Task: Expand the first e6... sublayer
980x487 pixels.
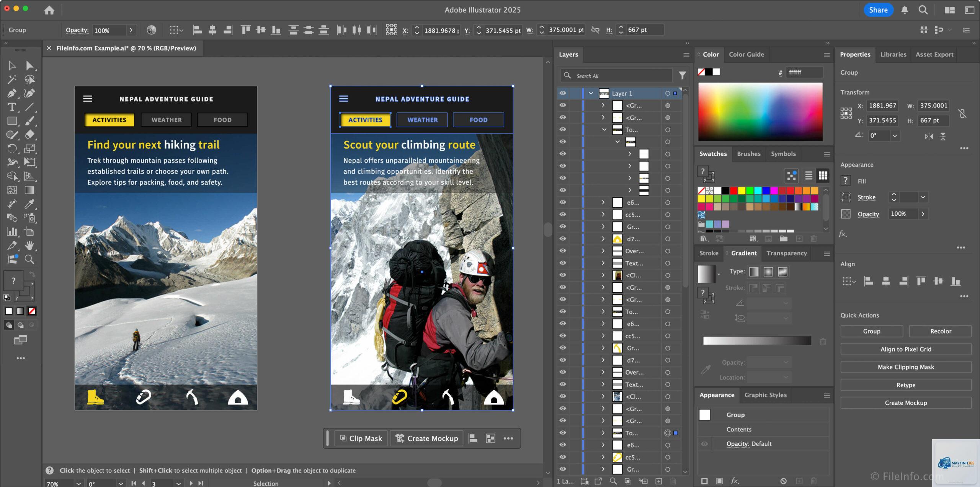Action: (x=603, y=202)
